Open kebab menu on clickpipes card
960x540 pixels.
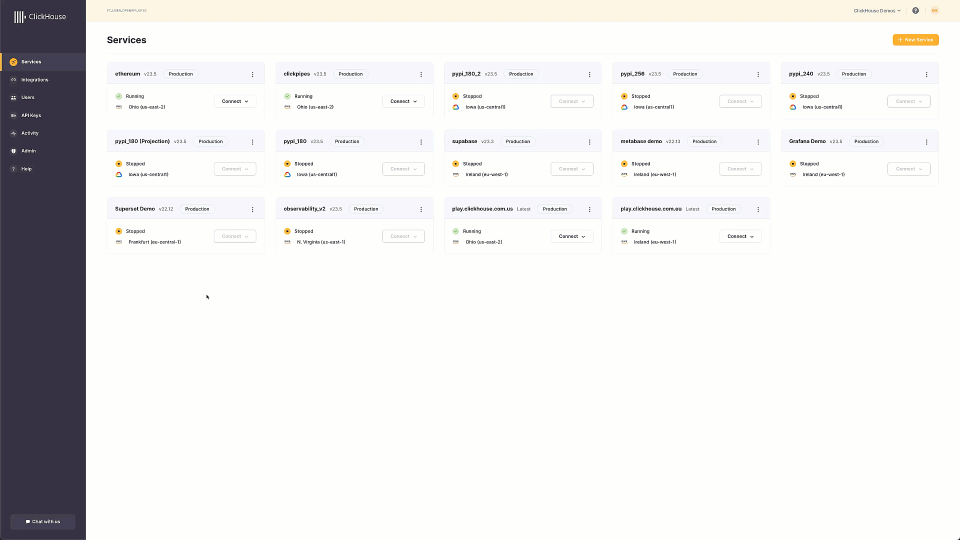420,74
